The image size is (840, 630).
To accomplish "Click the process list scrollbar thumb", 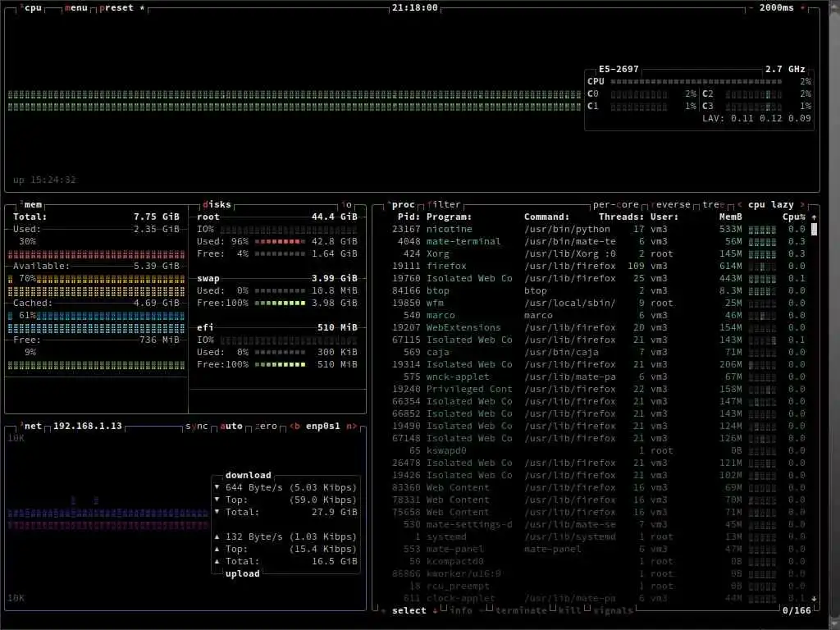I will coord(814,230).
